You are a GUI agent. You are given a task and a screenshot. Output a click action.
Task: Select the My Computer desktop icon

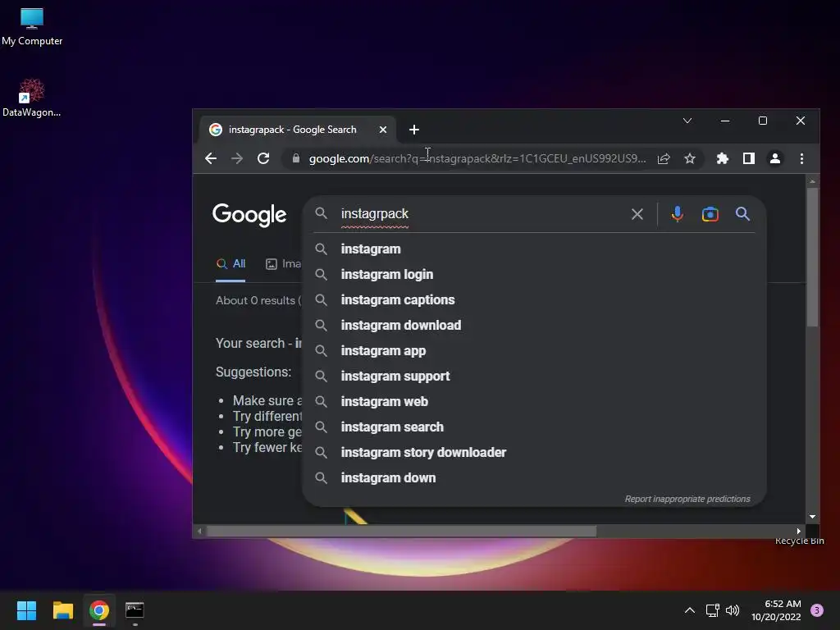coord(32,27)
